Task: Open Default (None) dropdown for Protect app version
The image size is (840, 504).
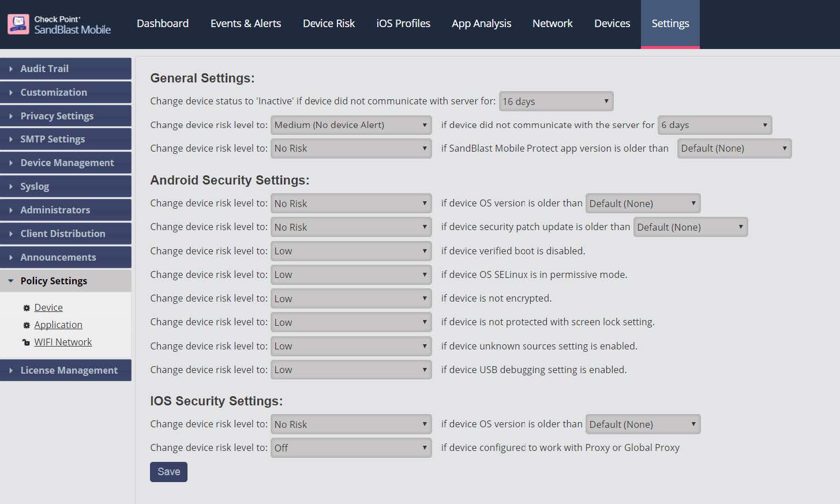Action: point(734,149)
